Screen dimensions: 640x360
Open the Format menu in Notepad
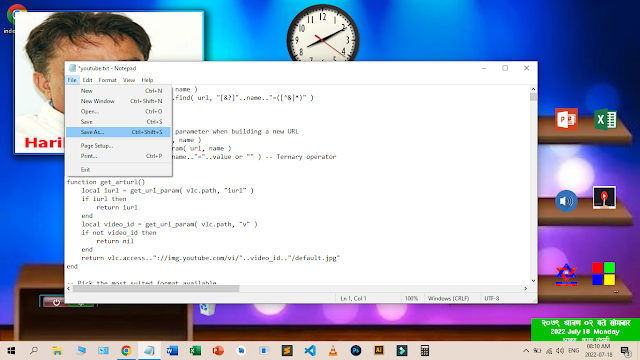[x=107, y=80]
